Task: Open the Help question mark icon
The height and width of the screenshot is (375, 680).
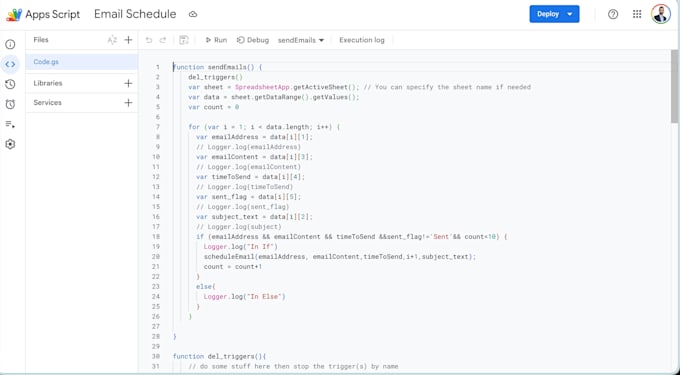Action: pyautogui.click(x=613, y=14)
